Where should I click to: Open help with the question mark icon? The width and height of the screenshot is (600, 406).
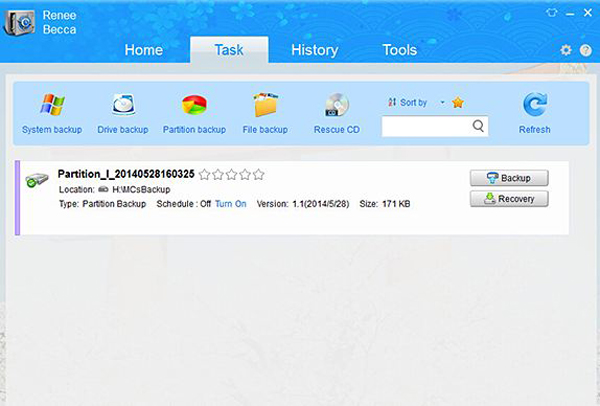585,50
